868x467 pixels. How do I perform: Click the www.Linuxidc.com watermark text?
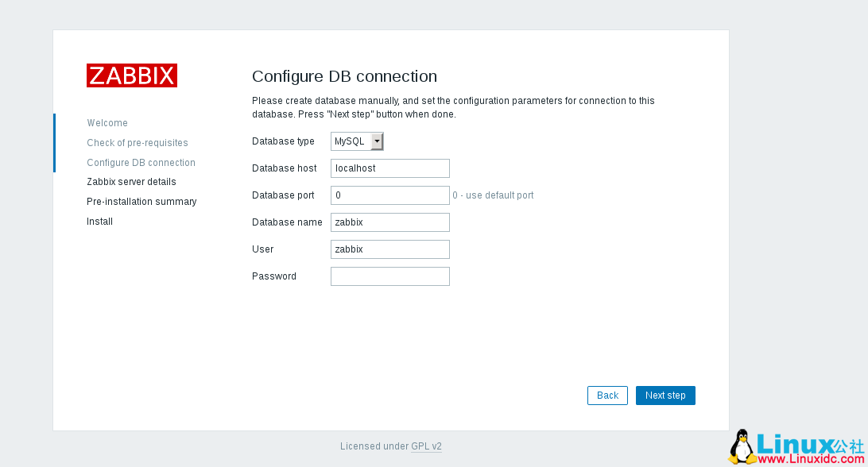(809, 459)
